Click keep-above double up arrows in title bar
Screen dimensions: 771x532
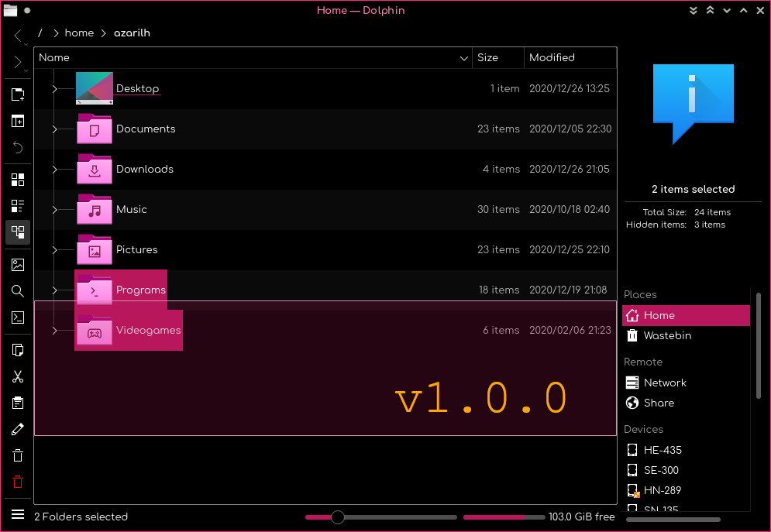pos(710,10)
